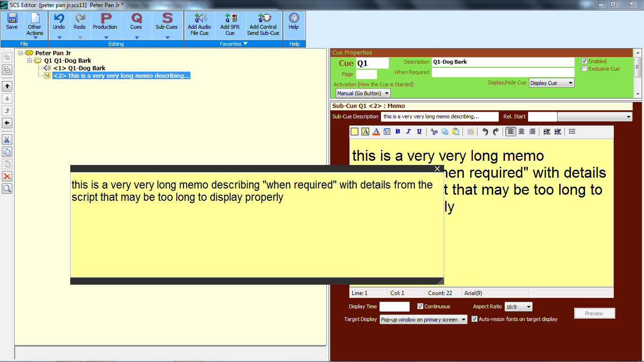Click Add SFR Cue favorite
The image size is (644, 362).
point(230,25)
